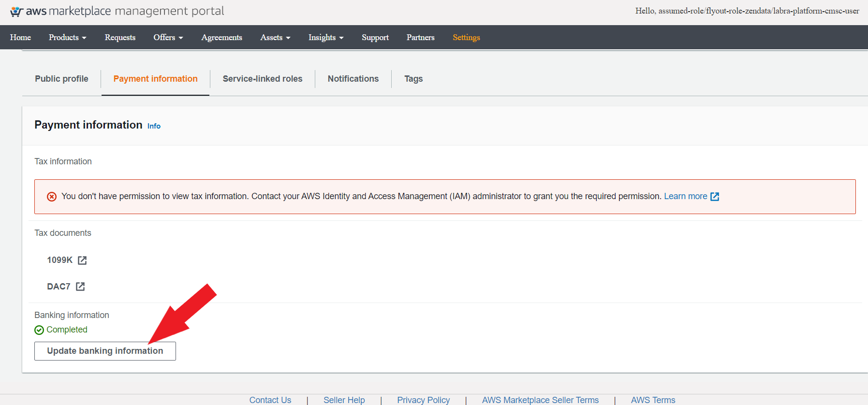
Task: Open AWS Marketplace Seller Terms link
Action: 540,400
